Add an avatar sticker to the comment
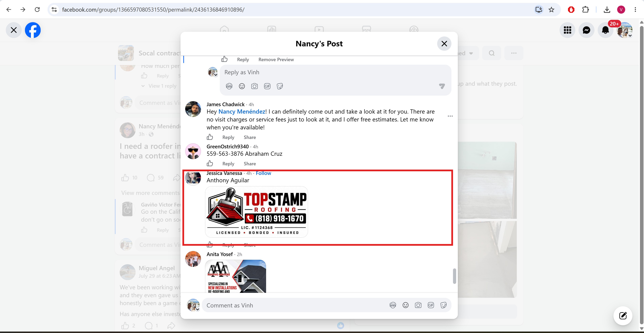This screenshot has width=644, height=333. click(393, 305)
